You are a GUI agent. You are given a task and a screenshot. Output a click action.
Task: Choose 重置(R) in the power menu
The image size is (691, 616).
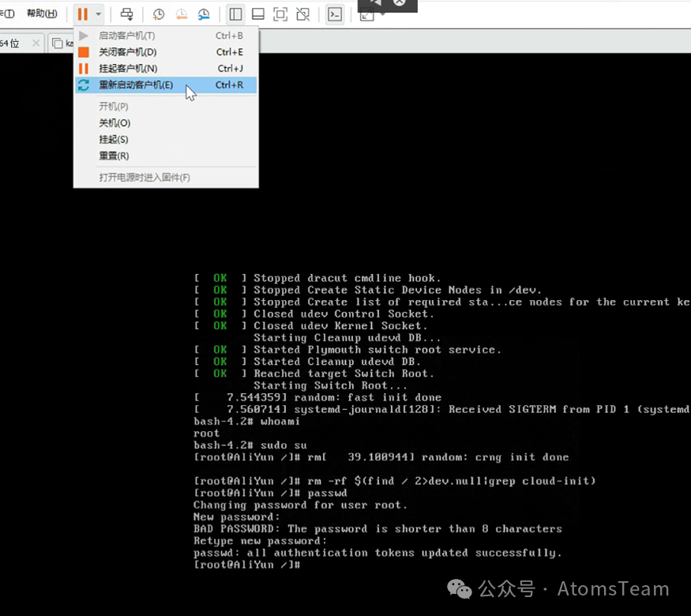[114, 156]
